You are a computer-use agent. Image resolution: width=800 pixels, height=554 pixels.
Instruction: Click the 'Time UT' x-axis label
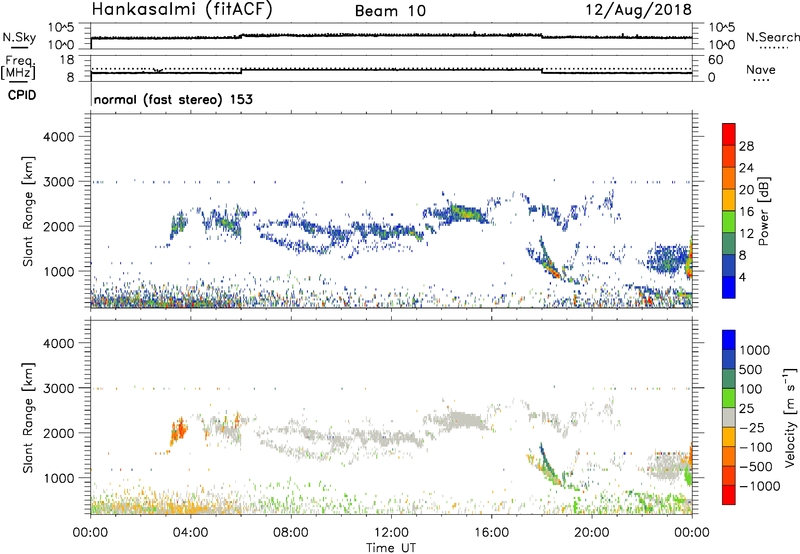point(391,548)
